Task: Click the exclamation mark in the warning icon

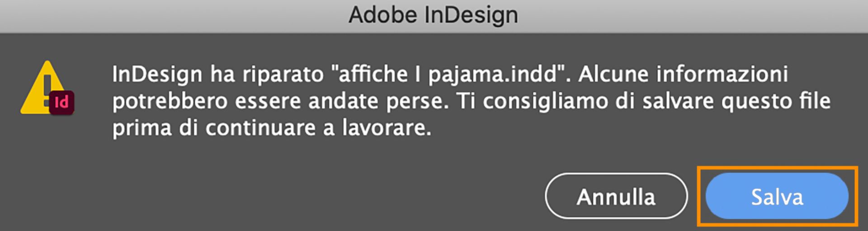Action: [x=47, y=86]
